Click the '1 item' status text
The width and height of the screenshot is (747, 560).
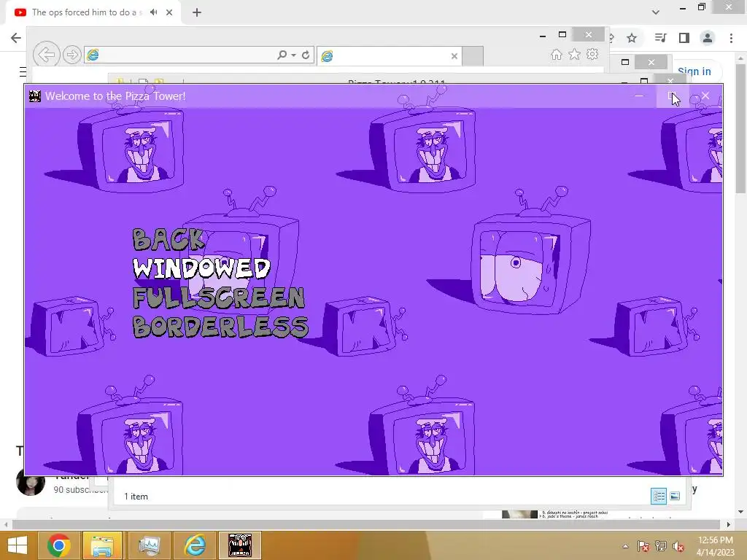136,496
